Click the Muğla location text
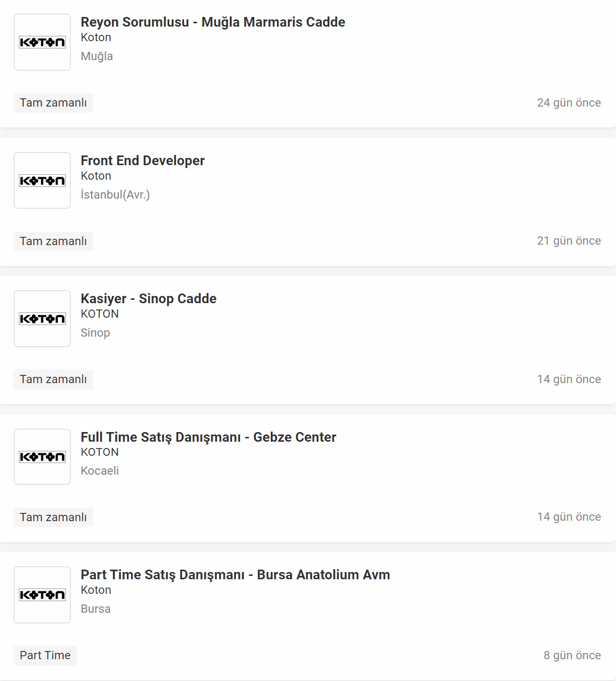Image resolution: width=616 pixels, height=681 pixels. coord(97,56)
